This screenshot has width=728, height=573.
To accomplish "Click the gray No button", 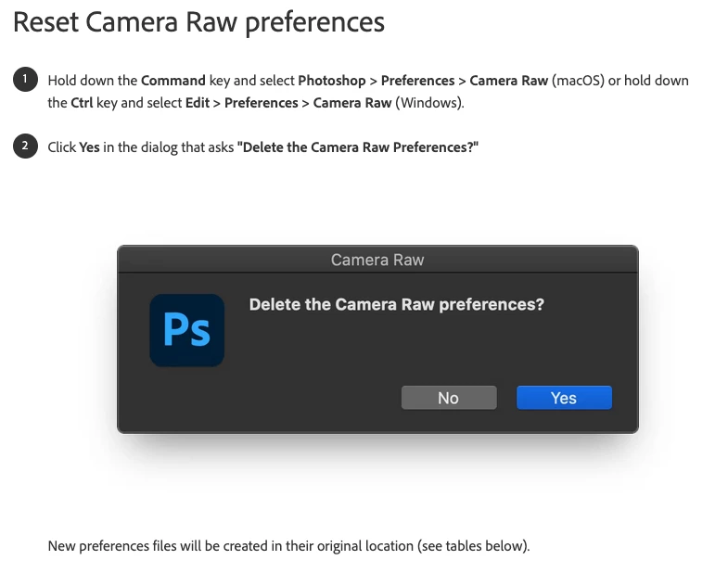I will 449,398.
